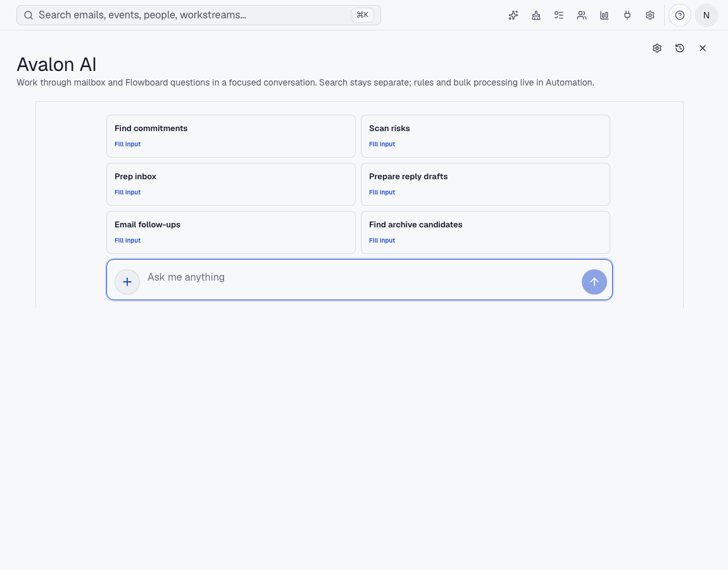Image resolution: width=728 pixels, height=570 pixels.
Task: Click the cleanup broom icon in top bar
Action: (x=536, y=15)
